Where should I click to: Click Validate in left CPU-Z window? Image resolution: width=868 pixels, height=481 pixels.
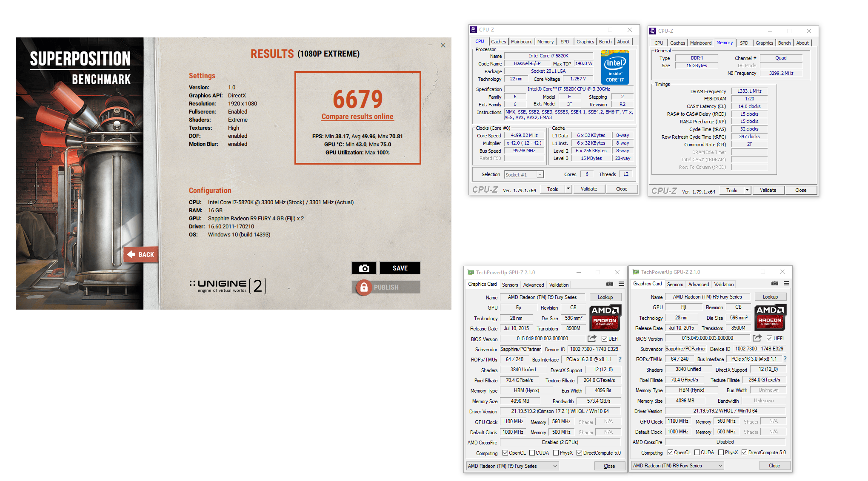click(589, 189)
